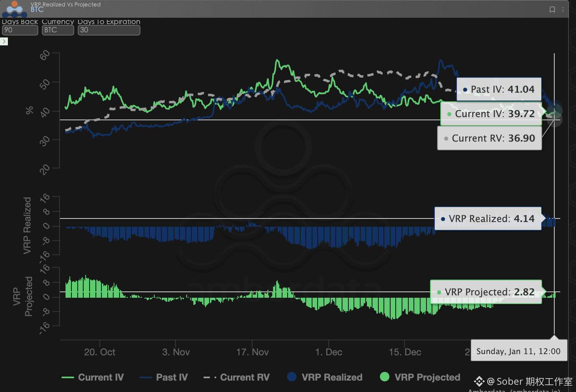Click the VRP Projected legend label text
This screenshot has height=392, width=576.
(x=427, y=377)
